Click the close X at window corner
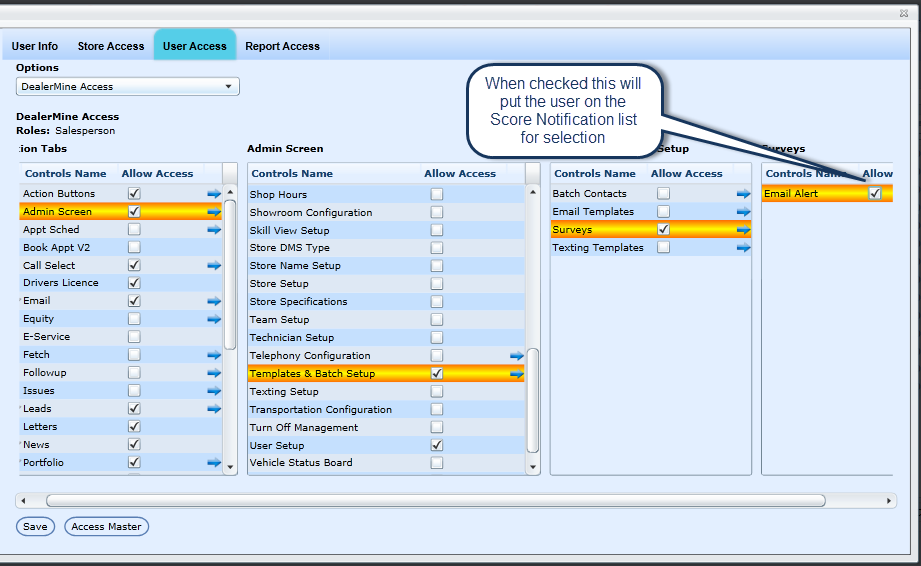 tap(905, 13)
